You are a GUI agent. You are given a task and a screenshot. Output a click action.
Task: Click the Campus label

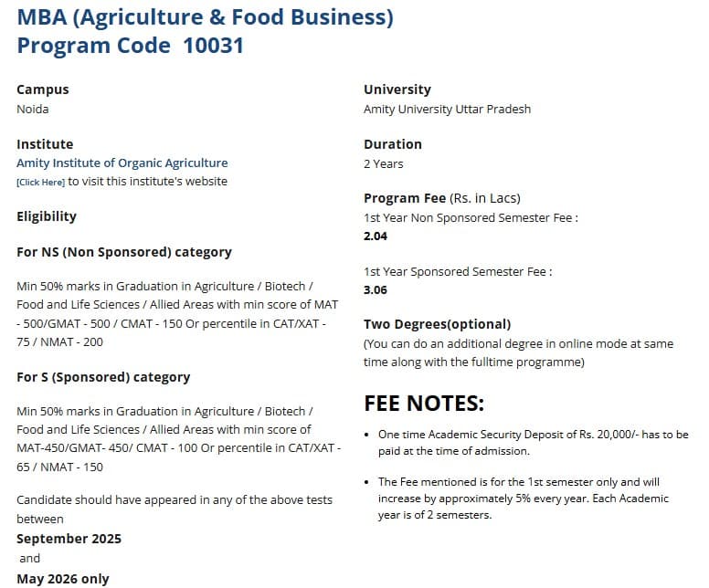pyautogui.click(x=43, y=89)
